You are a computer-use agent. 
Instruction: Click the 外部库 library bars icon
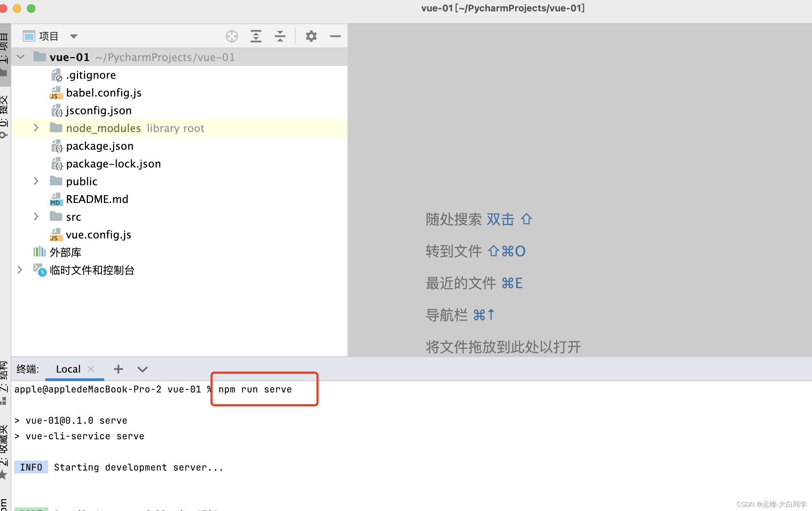(39, 252)
